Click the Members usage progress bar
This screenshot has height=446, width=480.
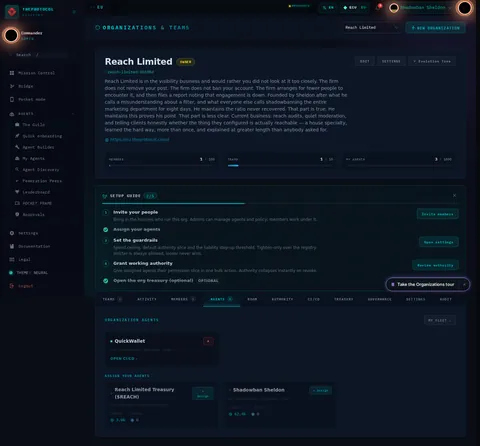tap(162, 165)
